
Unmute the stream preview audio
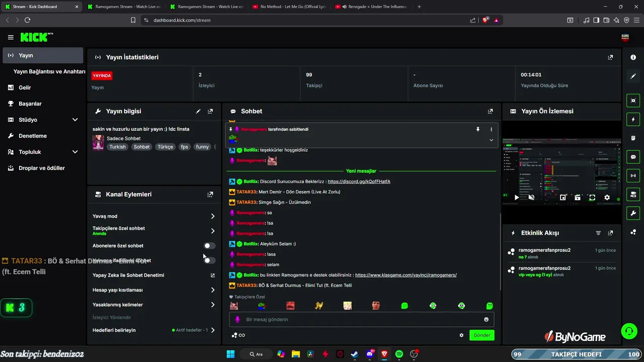[531, 198]
